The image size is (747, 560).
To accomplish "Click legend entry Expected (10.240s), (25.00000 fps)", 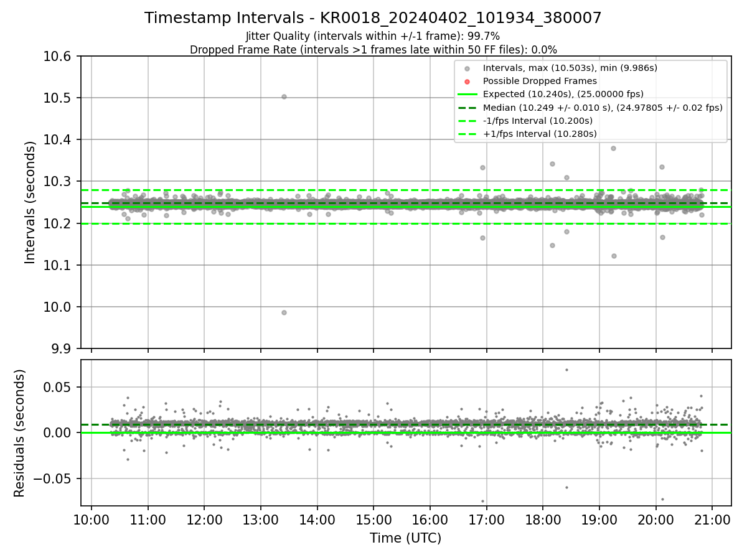I will (x=563, y=94).
